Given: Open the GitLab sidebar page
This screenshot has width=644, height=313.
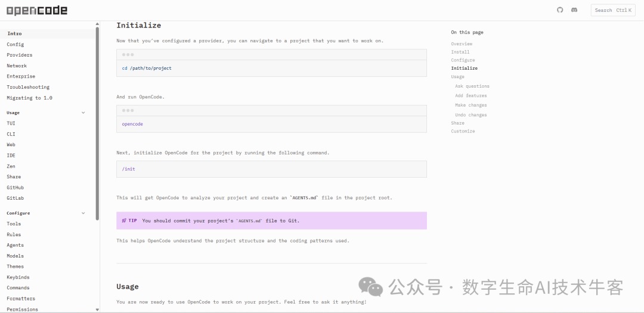Looking at the screenshot, I should pyautogui.click(x=15, y=198).
